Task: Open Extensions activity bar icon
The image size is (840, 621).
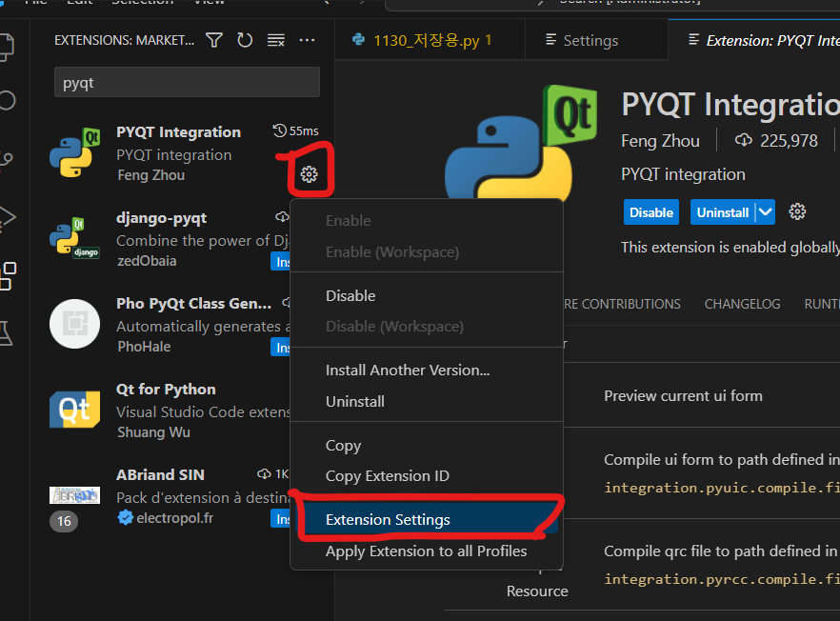Action: pyautogui.click(x=8, y=276)
